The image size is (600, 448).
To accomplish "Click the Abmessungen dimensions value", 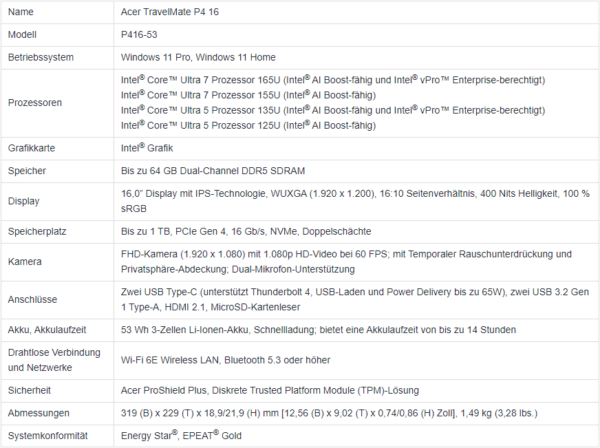I will [329, 413].
